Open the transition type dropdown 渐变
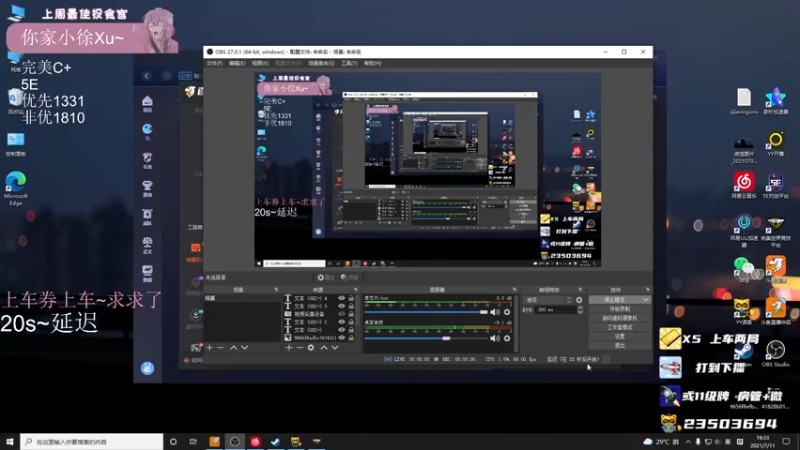This screenshot has width=800, height=450. click(x=547, y=300)
